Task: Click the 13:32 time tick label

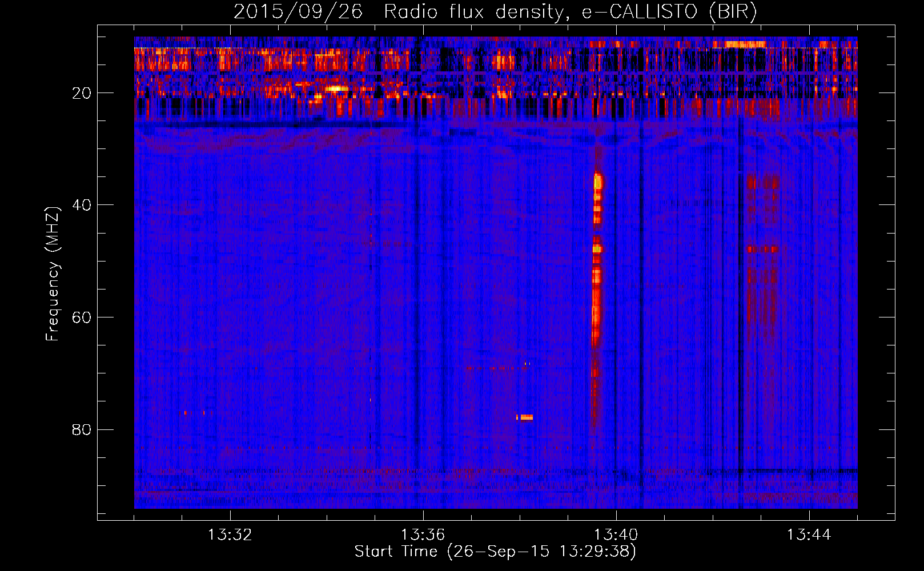Action: click(x=230, y=535)
